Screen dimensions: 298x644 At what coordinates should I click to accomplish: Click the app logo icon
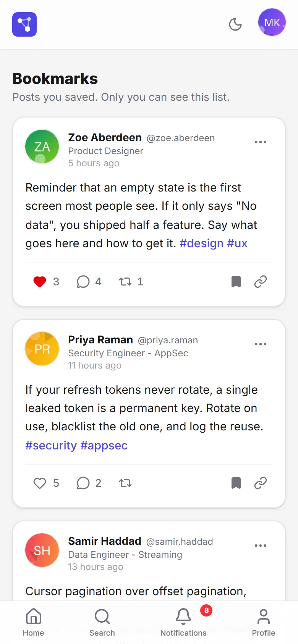[24, 24]
